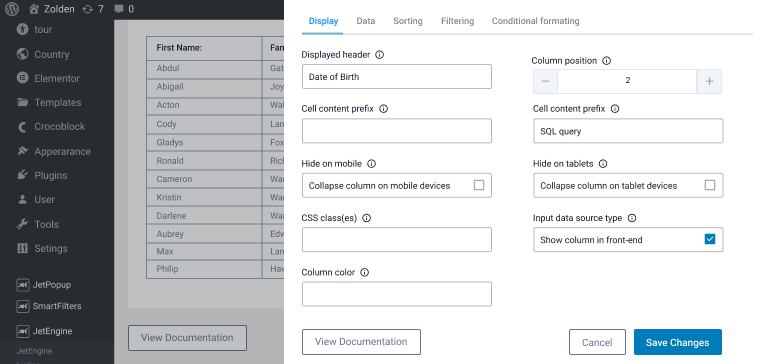This screenshot has height=364, width=760.
Task: Click the JetEngine jet icon
Action: coord(22,331)
